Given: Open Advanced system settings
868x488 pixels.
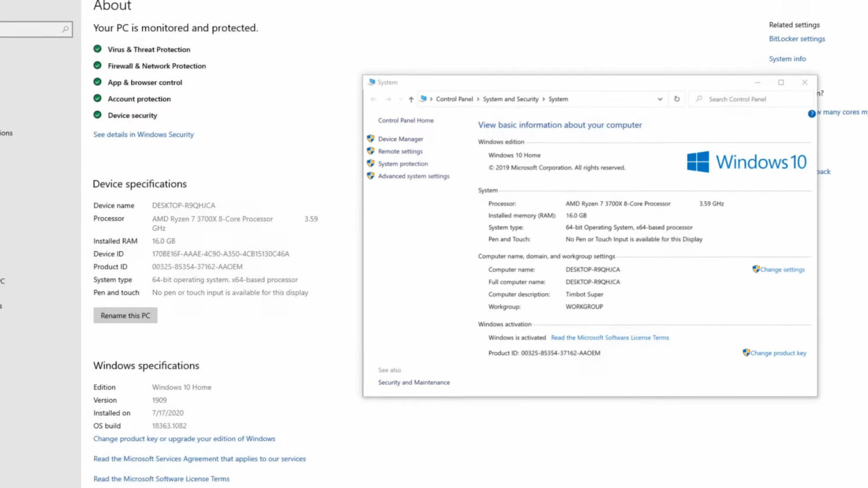Looking at the screenshot, I should [414, 176].
